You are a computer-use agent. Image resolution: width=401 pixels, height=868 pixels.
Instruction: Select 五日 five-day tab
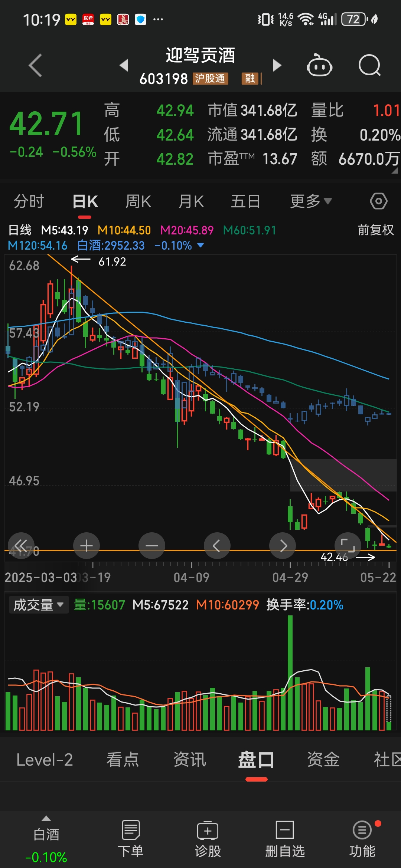245,201
